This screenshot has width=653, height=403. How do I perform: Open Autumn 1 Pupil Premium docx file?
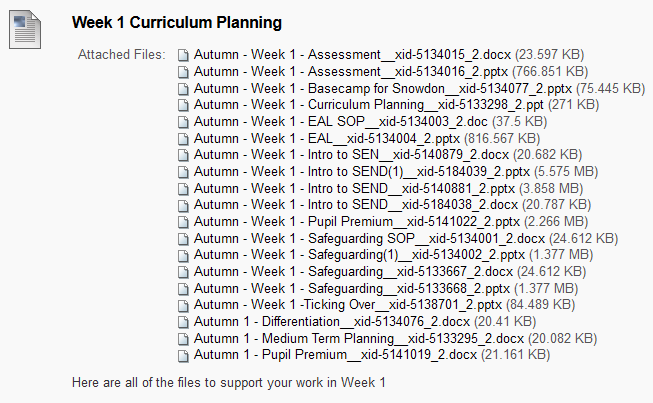pyautogui.click(x=335, y=355)
